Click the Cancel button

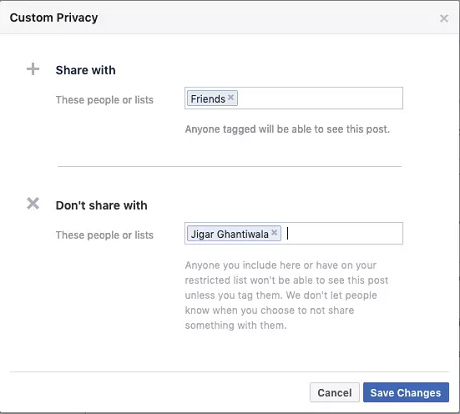point(335,392)
